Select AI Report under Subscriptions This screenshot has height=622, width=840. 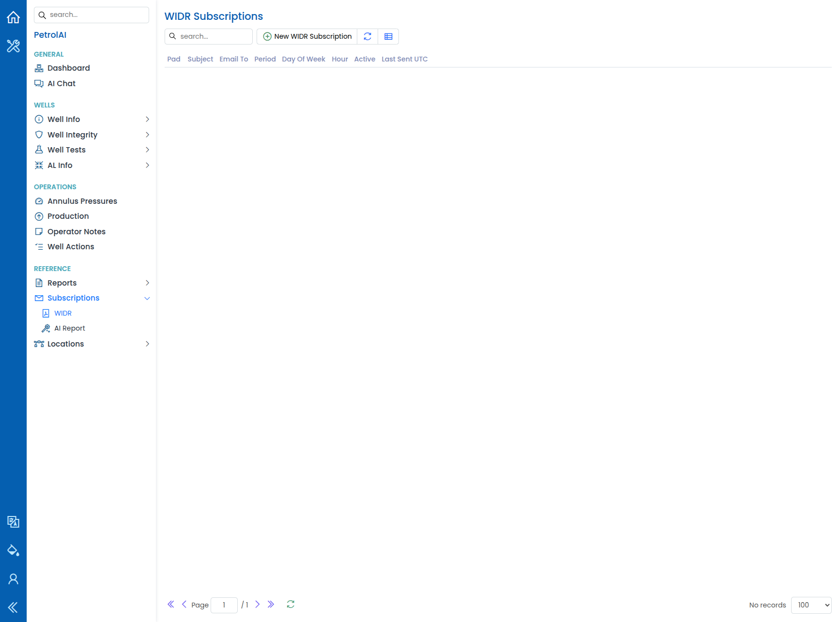[70, 329]
